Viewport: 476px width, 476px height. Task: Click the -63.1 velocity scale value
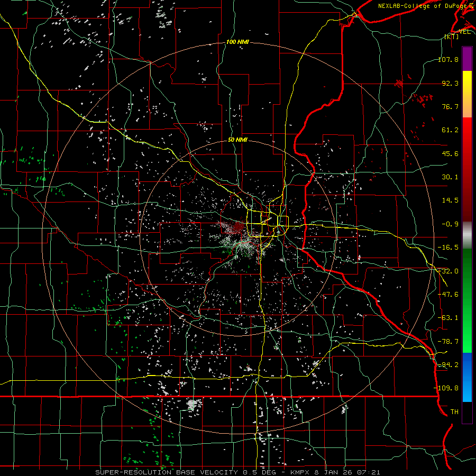448,318
